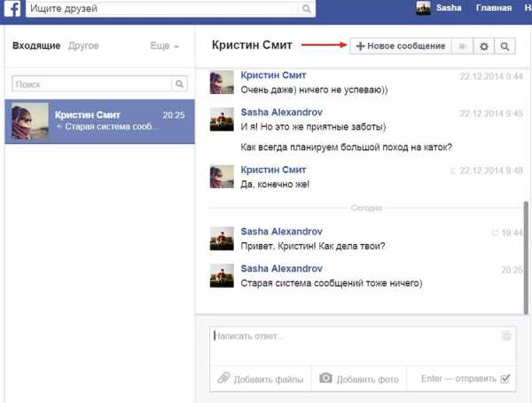Click into the 'Написать ответ...' reply box
Viewport: 532px width, 403px height.
(x=363, y=346)
